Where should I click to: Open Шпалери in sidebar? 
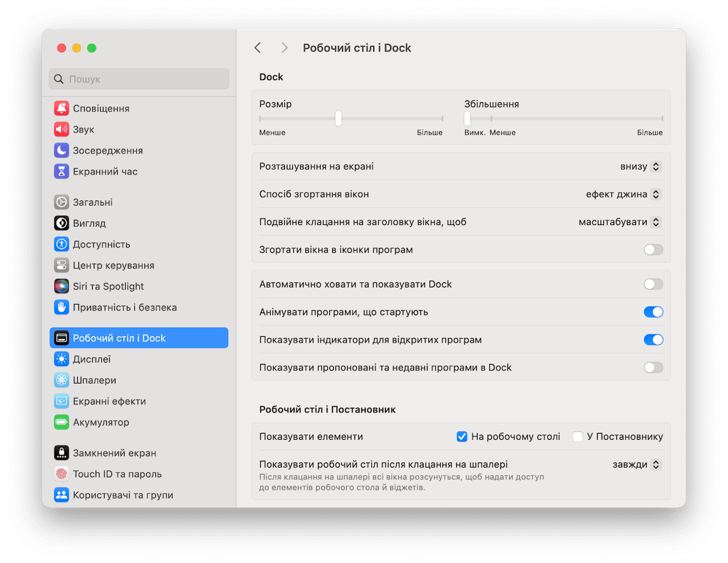point(139,380)
